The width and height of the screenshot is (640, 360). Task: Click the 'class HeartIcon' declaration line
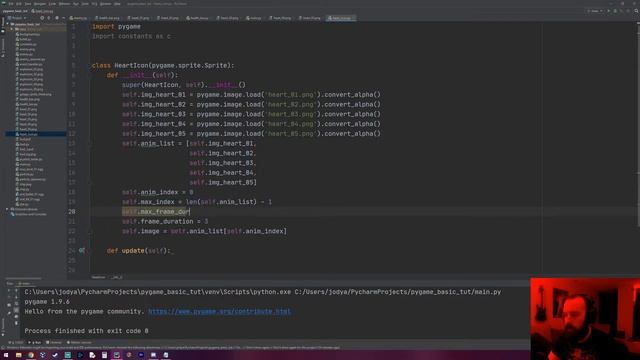pyautogui.click(x=163, y=65)
